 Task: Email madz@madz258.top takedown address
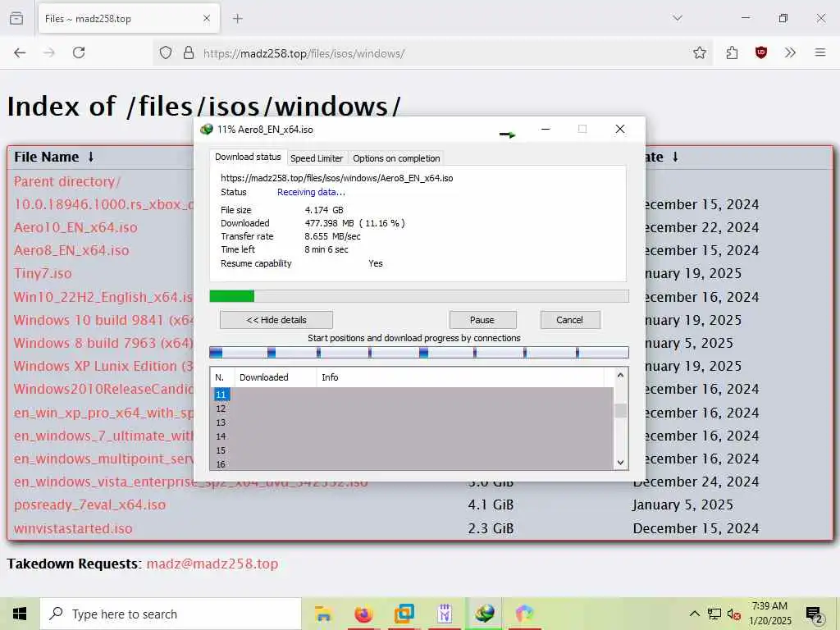pyautogui.click(x=212, y=564)
